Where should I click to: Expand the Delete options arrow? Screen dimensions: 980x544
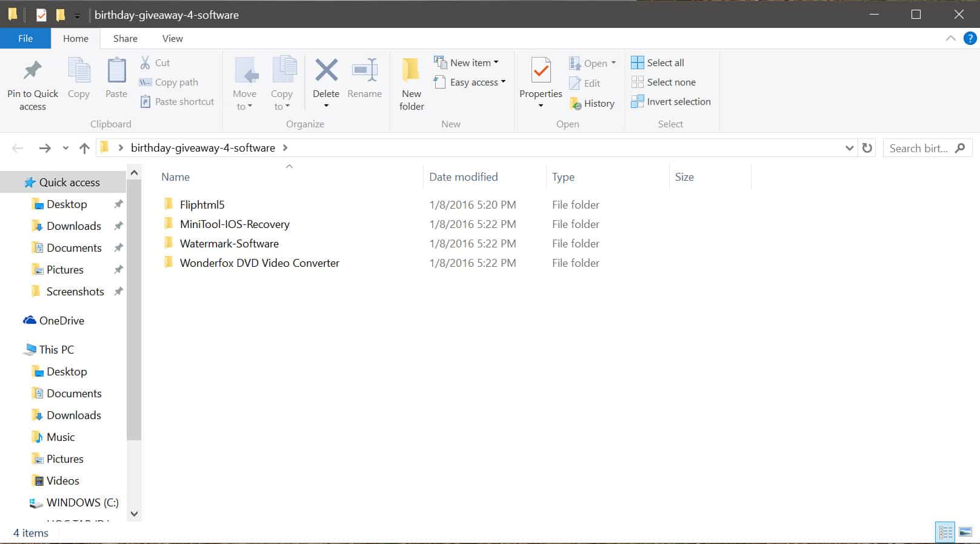(326, 106)
